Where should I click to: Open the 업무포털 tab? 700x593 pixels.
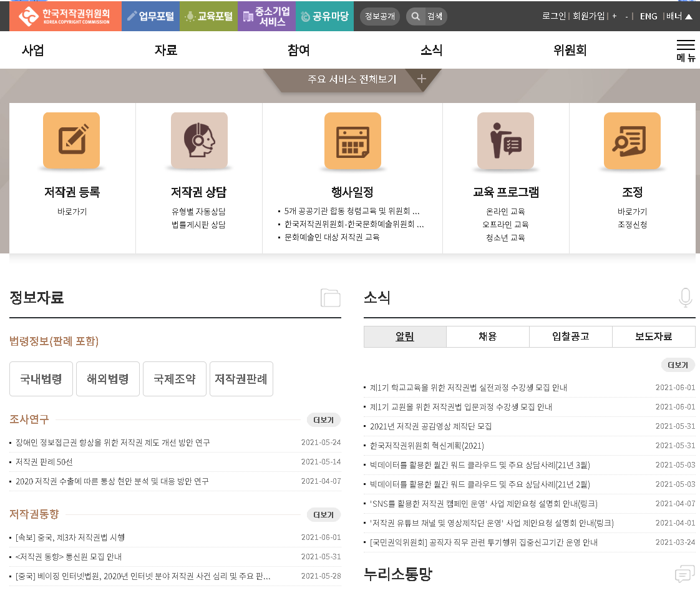point(150,16)
